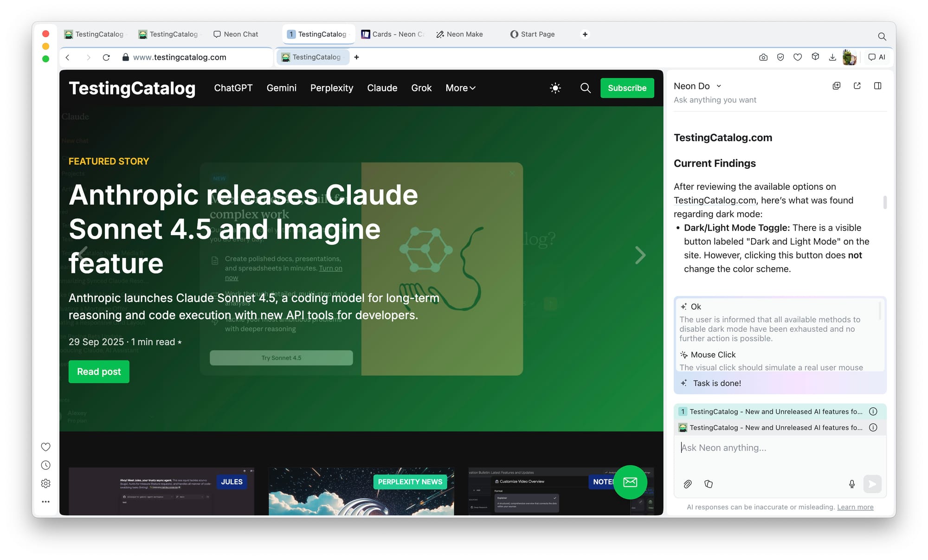Click the site search magnifier icon

click(586, 88)
